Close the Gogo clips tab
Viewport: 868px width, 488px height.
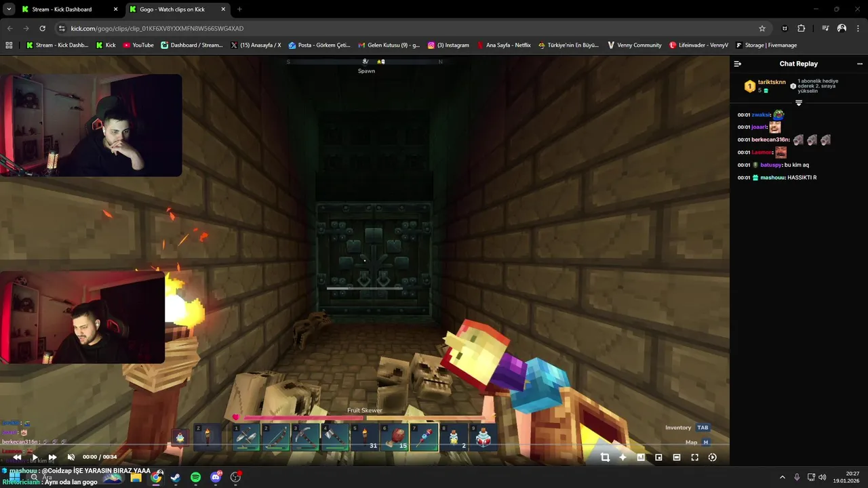coord(223,9)
